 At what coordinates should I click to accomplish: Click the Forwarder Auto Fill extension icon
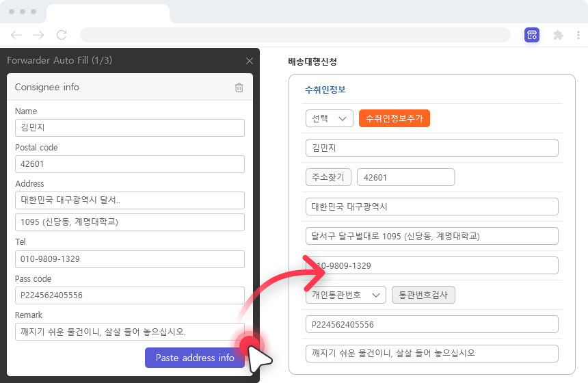coord(532,35)
